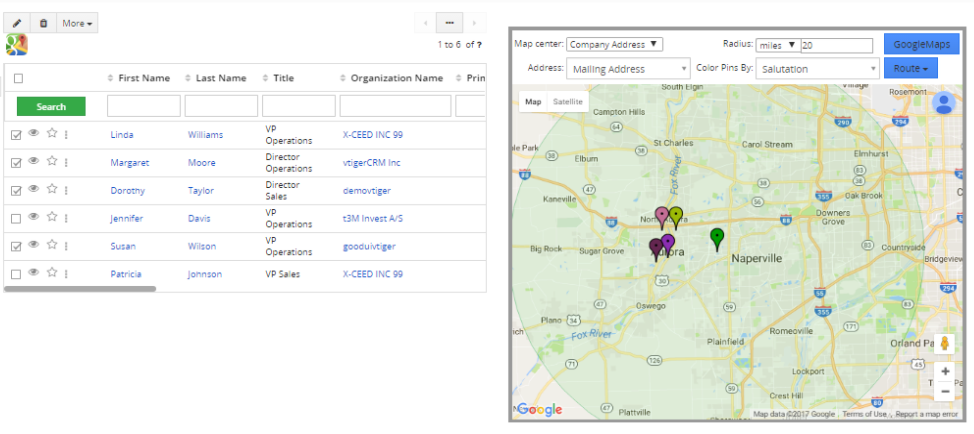
Task: Click the Last Name search field
Action: point(221,106)
